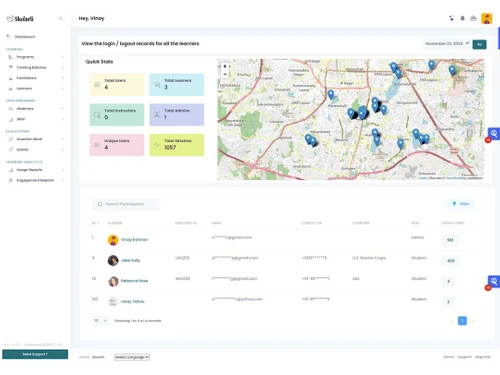Open Training Batches in sidebar
The width and height of the screenshot is (500, 375).
click(31, 68)
